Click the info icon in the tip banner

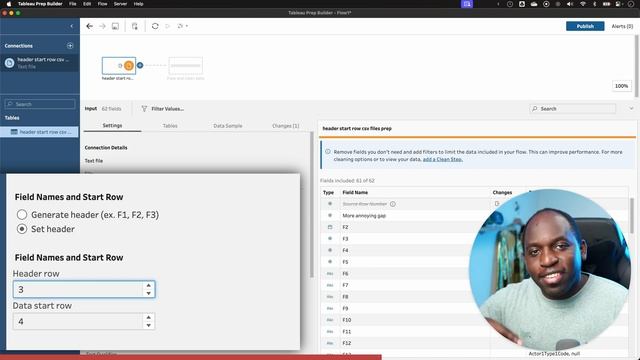pos(328,151)
